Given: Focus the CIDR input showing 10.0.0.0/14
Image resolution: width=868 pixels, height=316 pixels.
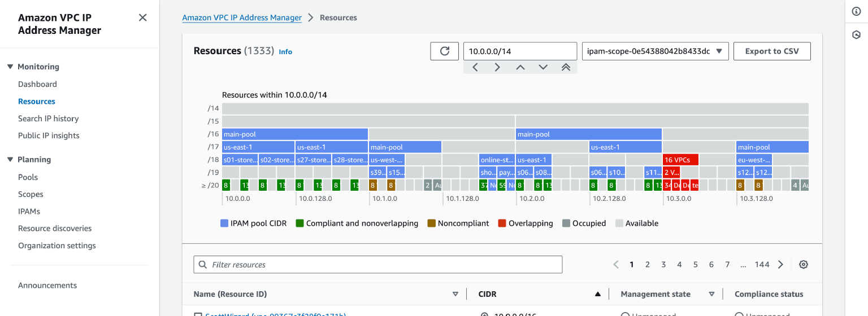Looking at the screenshot, I should [520, 51].
